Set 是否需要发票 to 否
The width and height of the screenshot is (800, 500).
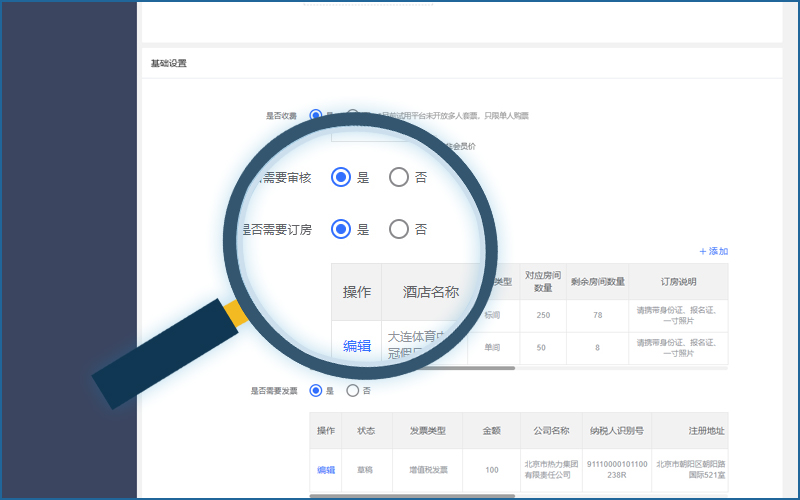click(352, 391)
